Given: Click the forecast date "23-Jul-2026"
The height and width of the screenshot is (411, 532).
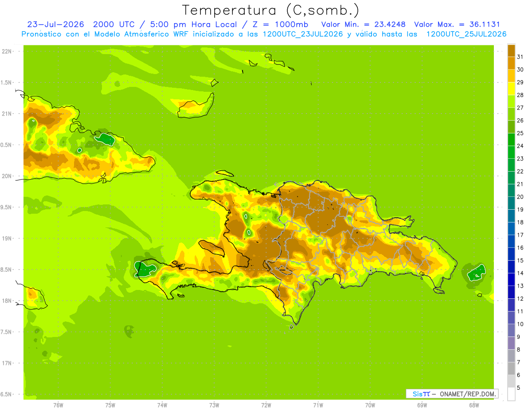Looking at the screenshot, I should (55, 24).
